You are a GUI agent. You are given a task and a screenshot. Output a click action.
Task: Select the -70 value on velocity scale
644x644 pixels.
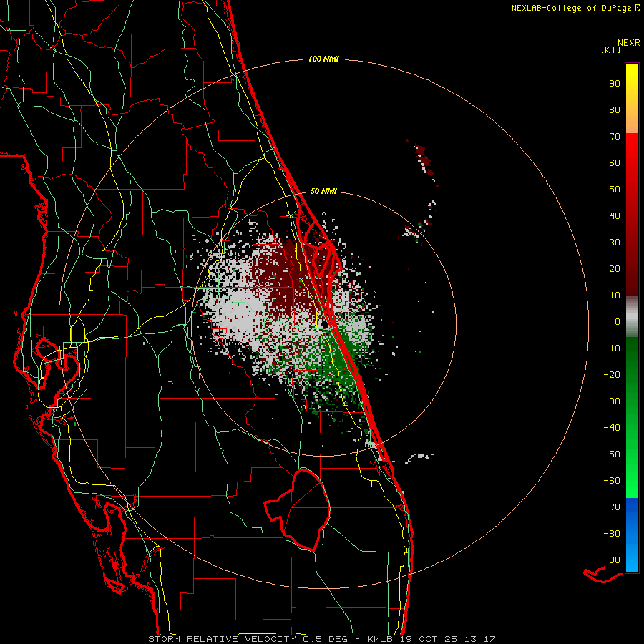pos(612,507)
